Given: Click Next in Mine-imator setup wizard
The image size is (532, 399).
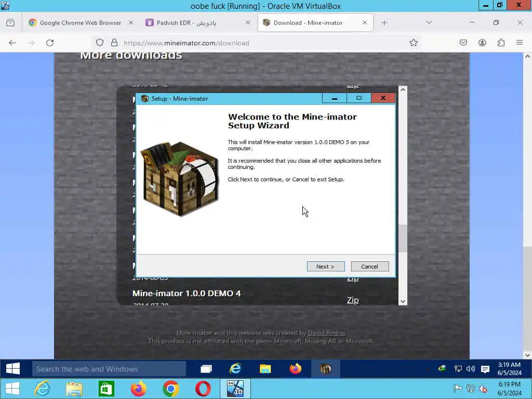Looking at the screenshot, I should pos(326,267).
